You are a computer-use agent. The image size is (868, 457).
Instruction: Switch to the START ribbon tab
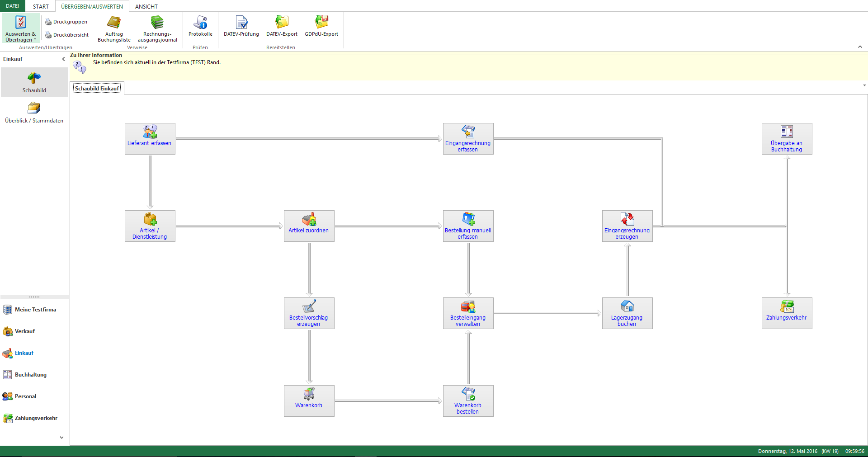(x=41, y=6)
